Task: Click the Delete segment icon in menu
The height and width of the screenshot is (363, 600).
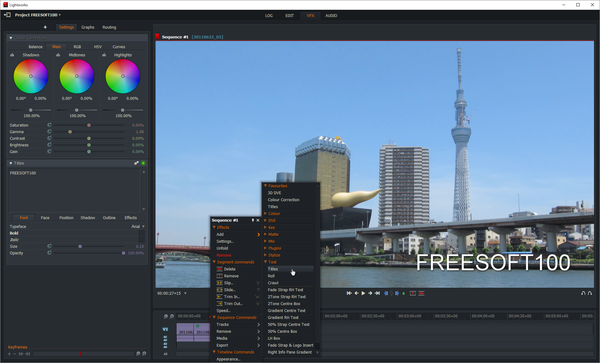Action: tap(220, 269)
